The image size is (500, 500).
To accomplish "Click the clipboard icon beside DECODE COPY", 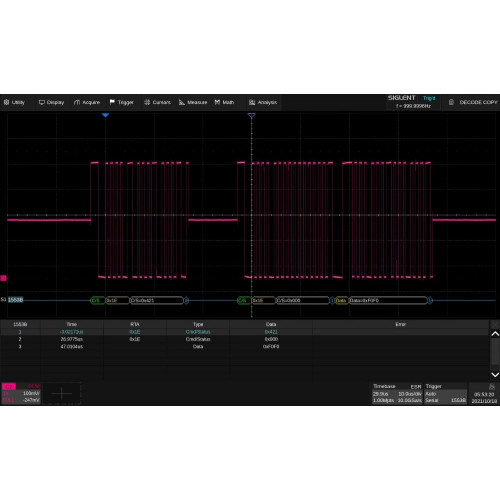I will click(451, 102).
